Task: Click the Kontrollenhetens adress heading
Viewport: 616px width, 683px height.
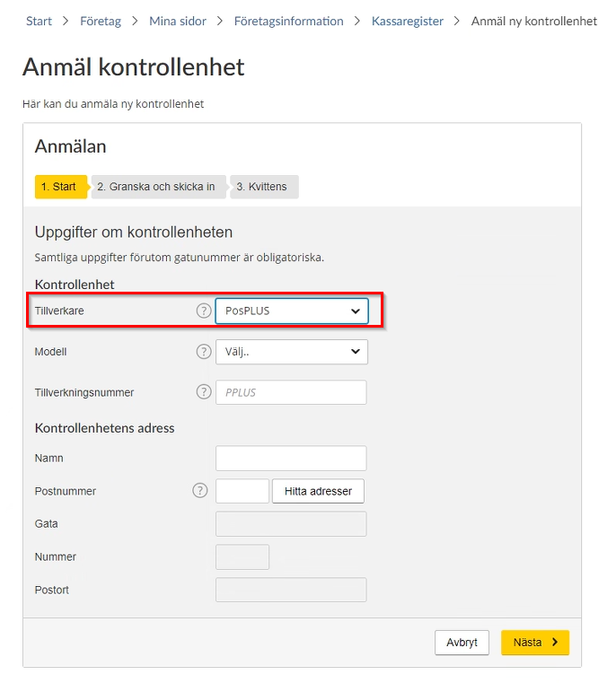Action: click(105, 428)
